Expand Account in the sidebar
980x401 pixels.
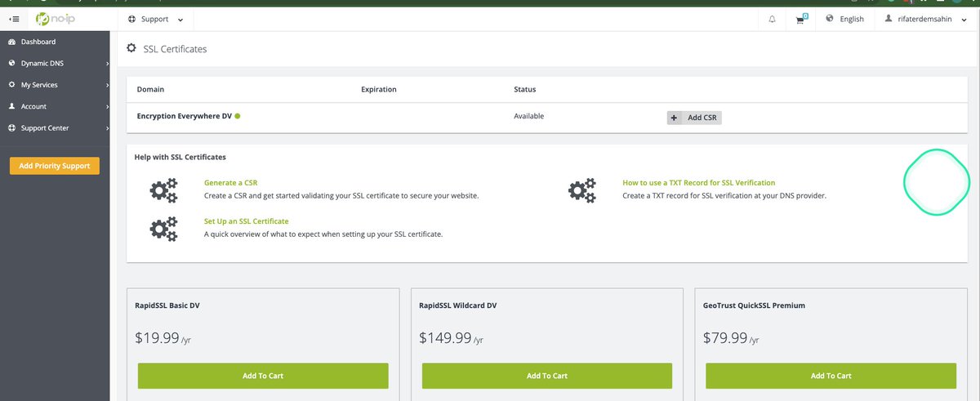pos(55,106)
